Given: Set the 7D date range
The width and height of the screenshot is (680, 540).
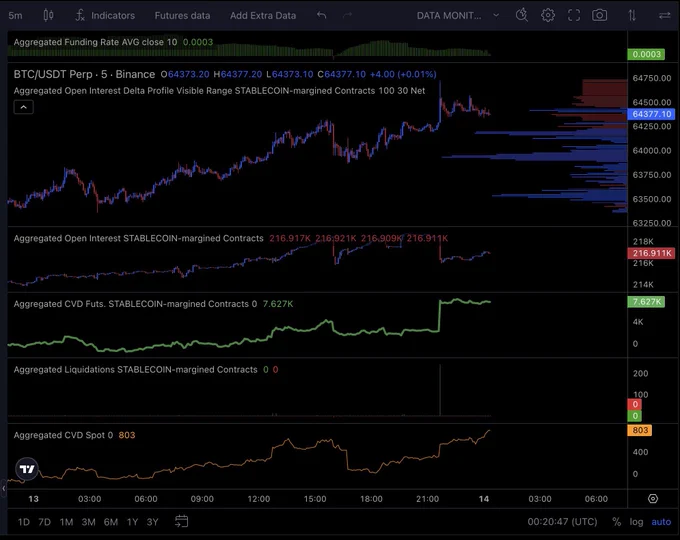Looking at the screenshot, I should click(45, 522).
